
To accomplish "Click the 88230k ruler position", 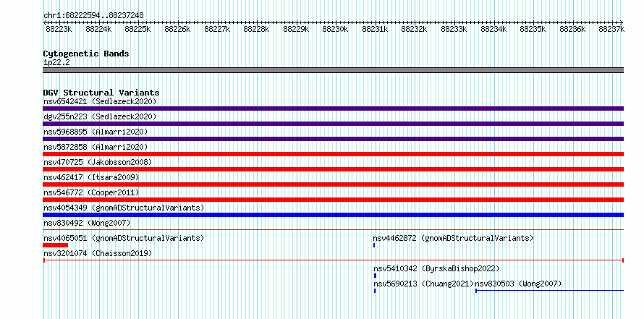I will [x=335, y=29].
